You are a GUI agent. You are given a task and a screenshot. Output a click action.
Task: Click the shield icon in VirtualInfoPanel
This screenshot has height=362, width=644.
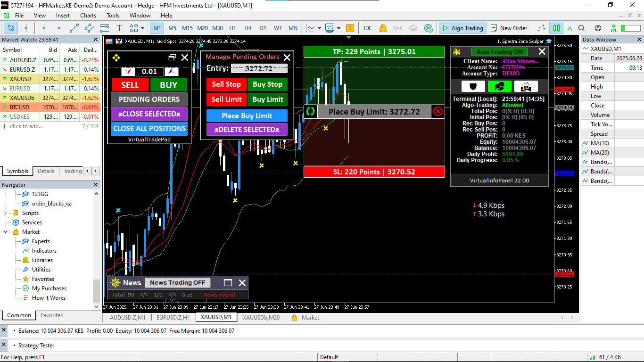pos(473,87)
